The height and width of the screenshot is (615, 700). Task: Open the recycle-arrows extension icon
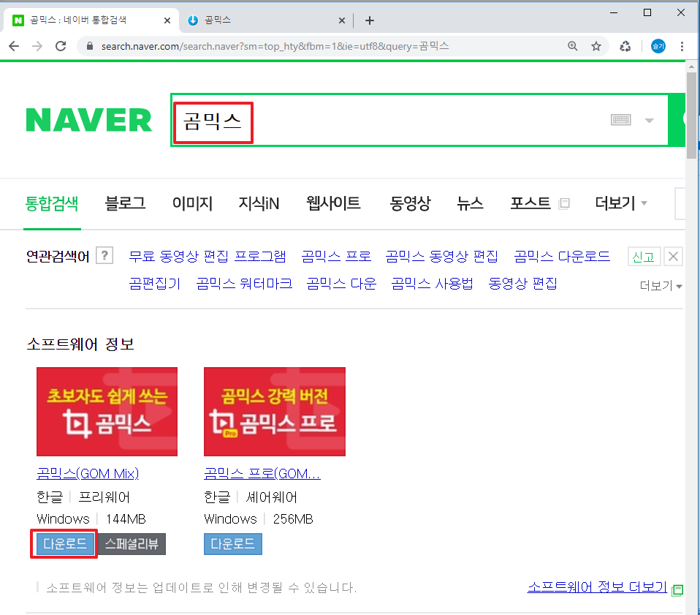pyautogui.click(x=625, y=46)
